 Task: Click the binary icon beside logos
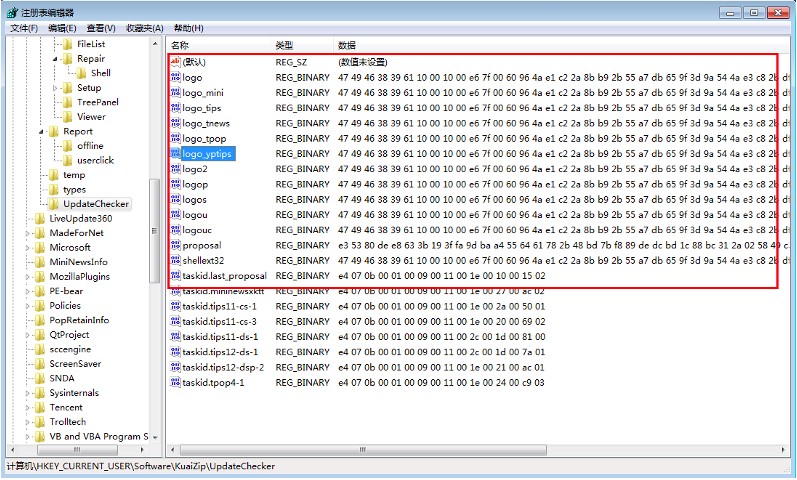175,199
